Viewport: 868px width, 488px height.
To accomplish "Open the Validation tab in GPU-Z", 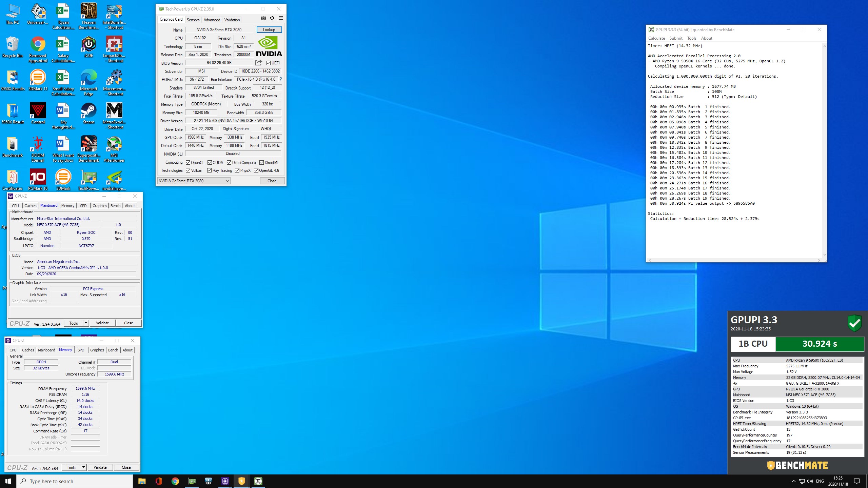I will (x=232, y=20).
